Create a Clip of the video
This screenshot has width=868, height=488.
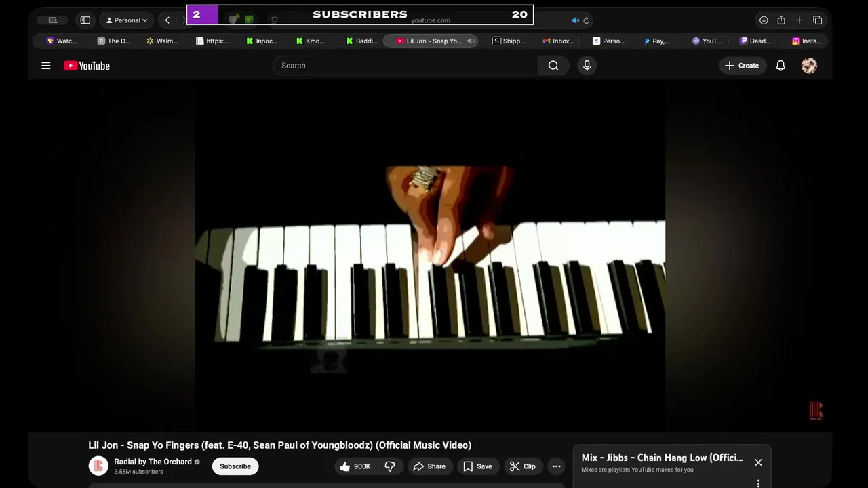(523, 466)
